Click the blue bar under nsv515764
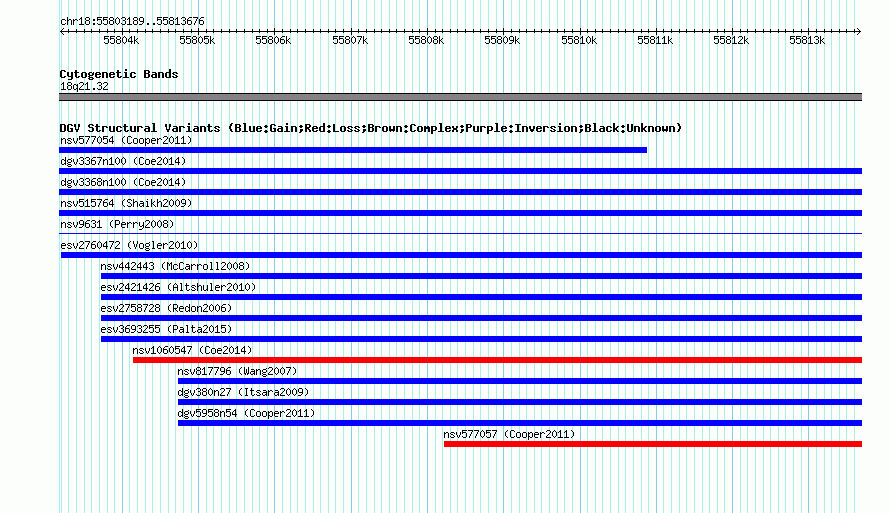The width and height of the screenshot is (890, 513). (x=460, y=213)
